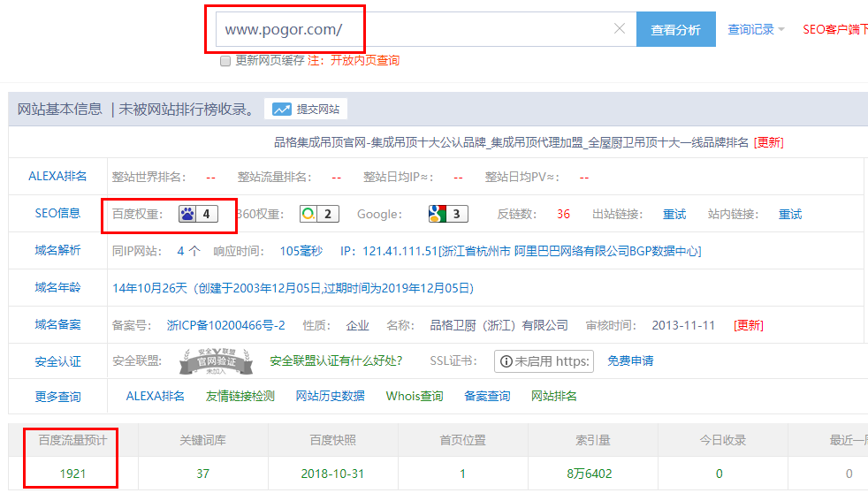Click the 响应时间 value 105毫秒
The image size is (868, 493).
coord(301,251)
